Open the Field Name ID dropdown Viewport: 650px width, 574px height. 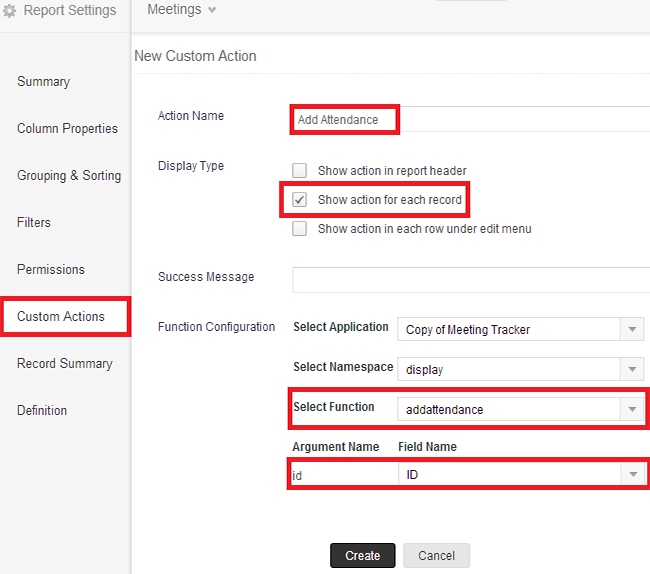click(631, 476)
